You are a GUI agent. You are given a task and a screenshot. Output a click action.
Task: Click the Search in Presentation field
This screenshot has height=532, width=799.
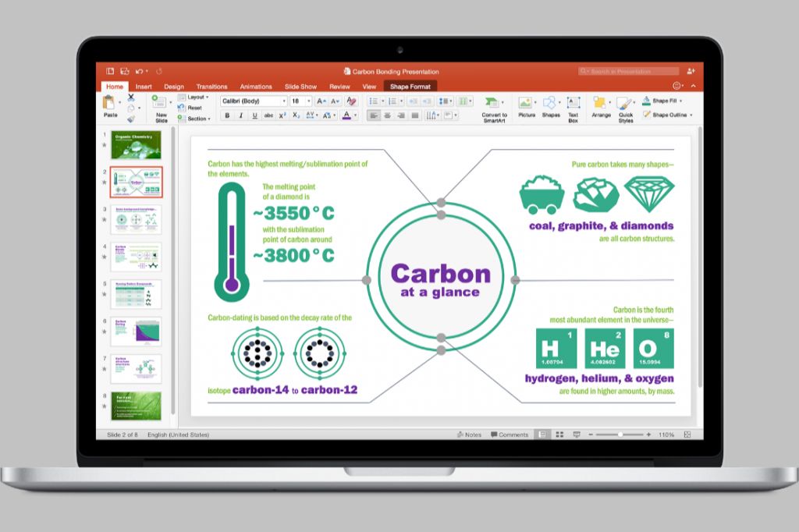[x=628, y=71]
